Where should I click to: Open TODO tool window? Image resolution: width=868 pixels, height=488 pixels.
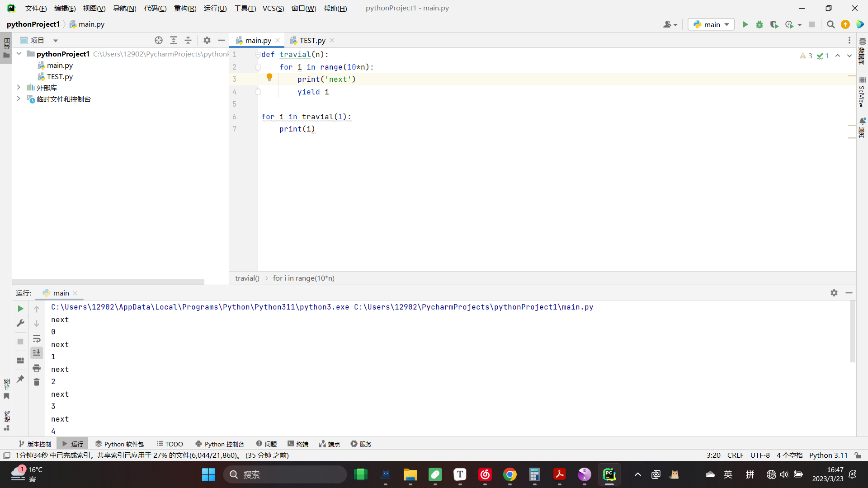tap(170, 444)
